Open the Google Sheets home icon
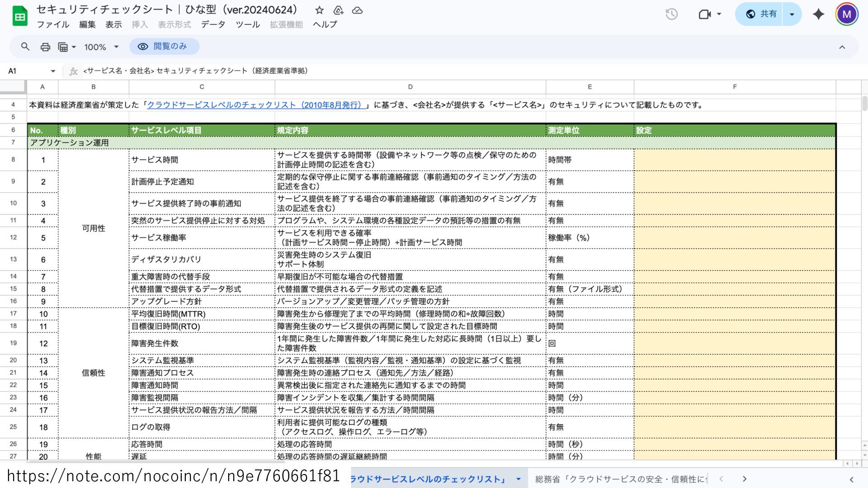Image resolution: width=868 pixels, height=488 pixels. pyautogui.click(x=20, y=16)
